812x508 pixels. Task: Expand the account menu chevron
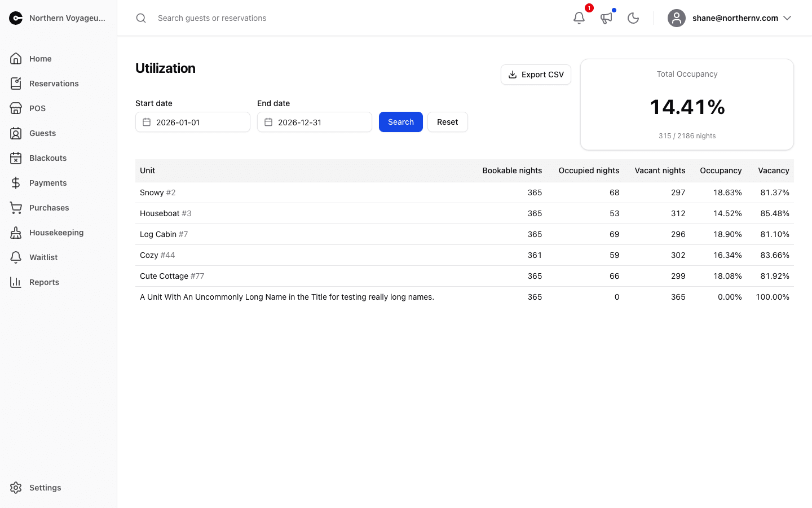787,18
